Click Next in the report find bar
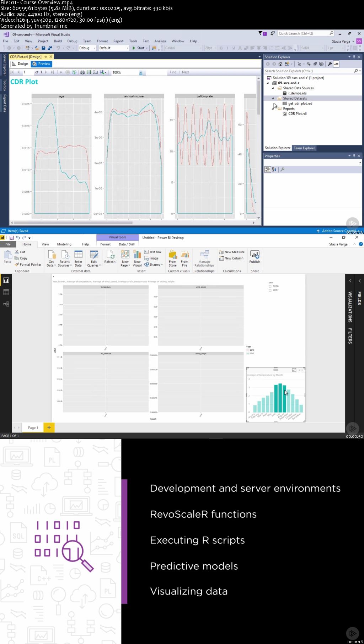The height and width of the screenshot is (644, 364). pos(185,72)
